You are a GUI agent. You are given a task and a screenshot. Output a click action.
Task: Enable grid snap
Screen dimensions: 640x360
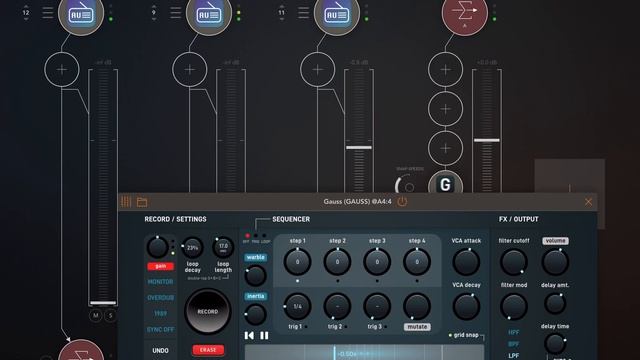click(463, 335)
